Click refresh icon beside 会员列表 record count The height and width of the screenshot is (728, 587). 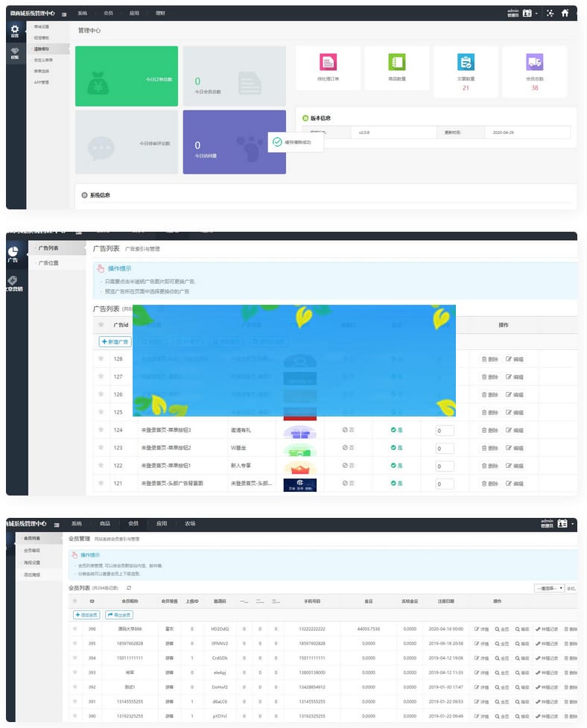(x=129, y=588)
